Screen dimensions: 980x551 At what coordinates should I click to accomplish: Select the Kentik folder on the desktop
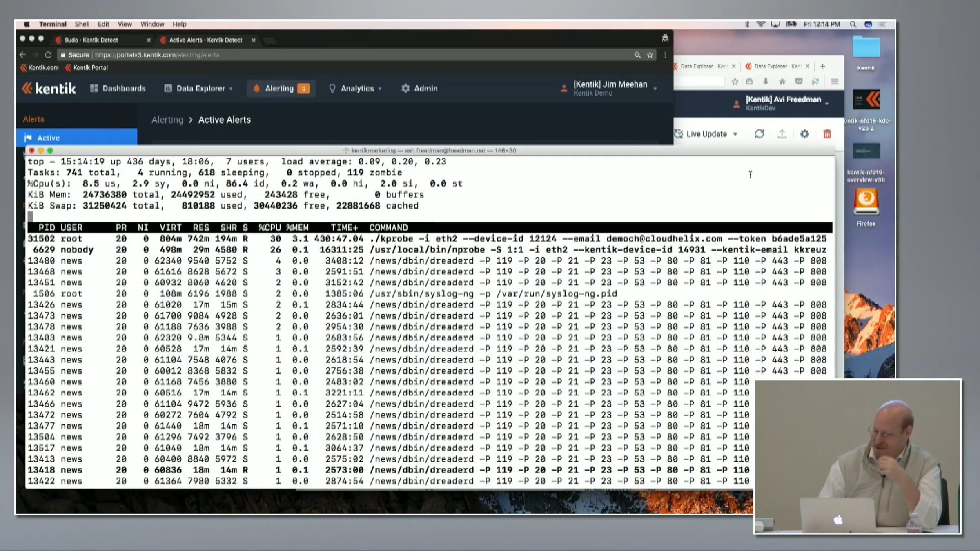[x=866, y=53]
